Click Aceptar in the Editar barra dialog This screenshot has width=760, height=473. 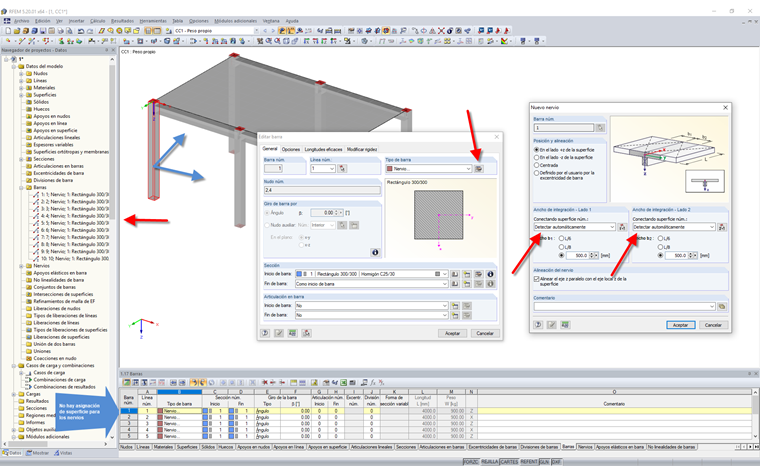coord(452,333)
